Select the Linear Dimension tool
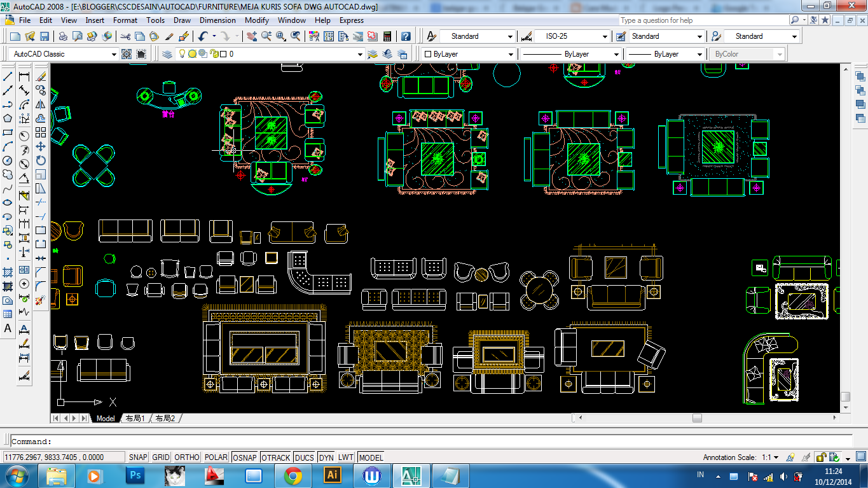 24,76
